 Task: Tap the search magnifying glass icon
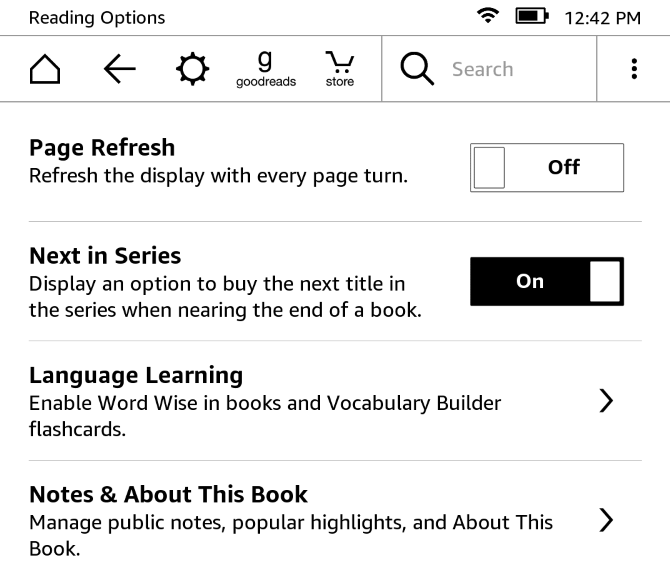(x=417, y=69)
